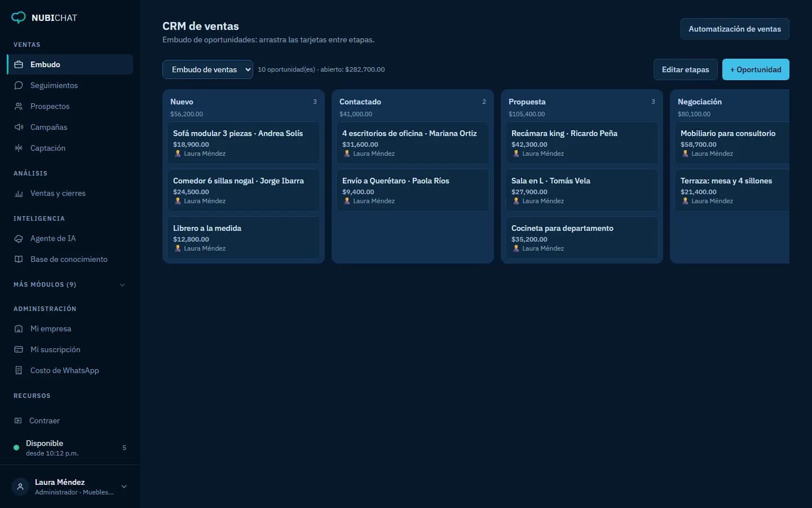
Task: Open Comedor 6 sillas nogal card
Action: pyautogui.click(x=244, y=190)
